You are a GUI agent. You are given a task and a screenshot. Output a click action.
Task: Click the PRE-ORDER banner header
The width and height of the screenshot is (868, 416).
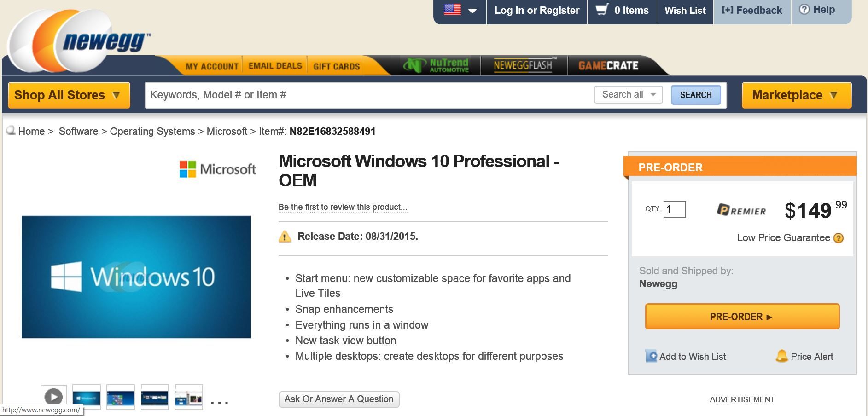[x=740, y=167]
